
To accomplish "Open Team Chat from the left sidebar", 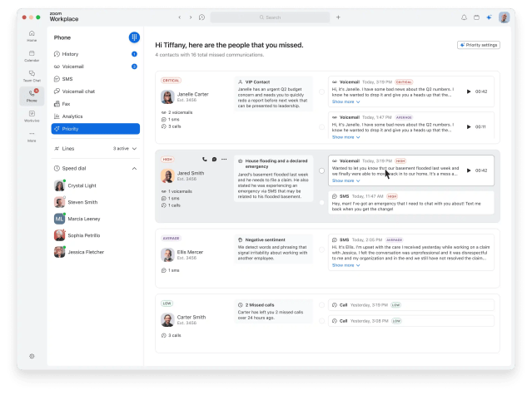I will pos(32,75).
